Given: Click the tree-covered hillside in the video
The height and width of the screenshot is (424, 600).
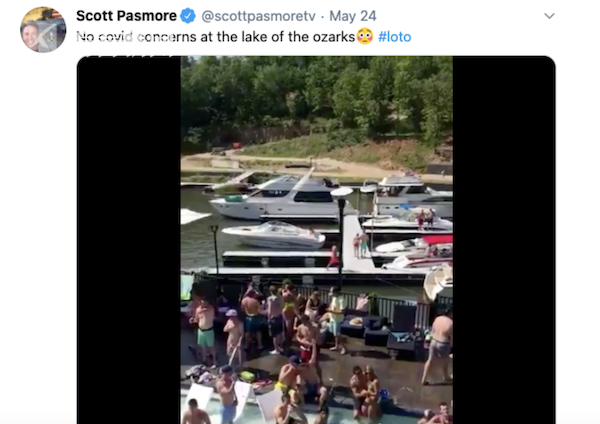Looking at the screenshot, I should tap(316, 99).
